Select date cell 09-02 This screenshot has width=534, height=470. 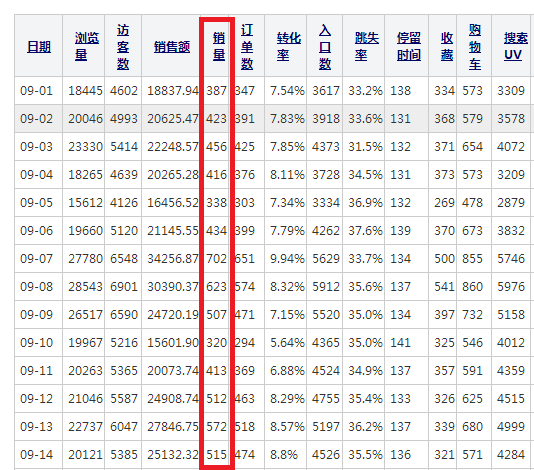[x=36, y=119]
